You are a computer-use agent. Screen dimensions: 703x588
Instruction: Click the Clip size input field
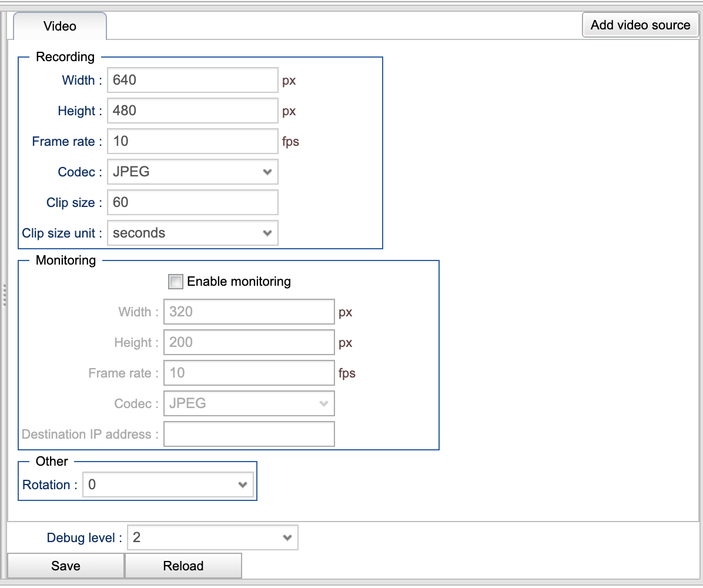click(192, 202)
